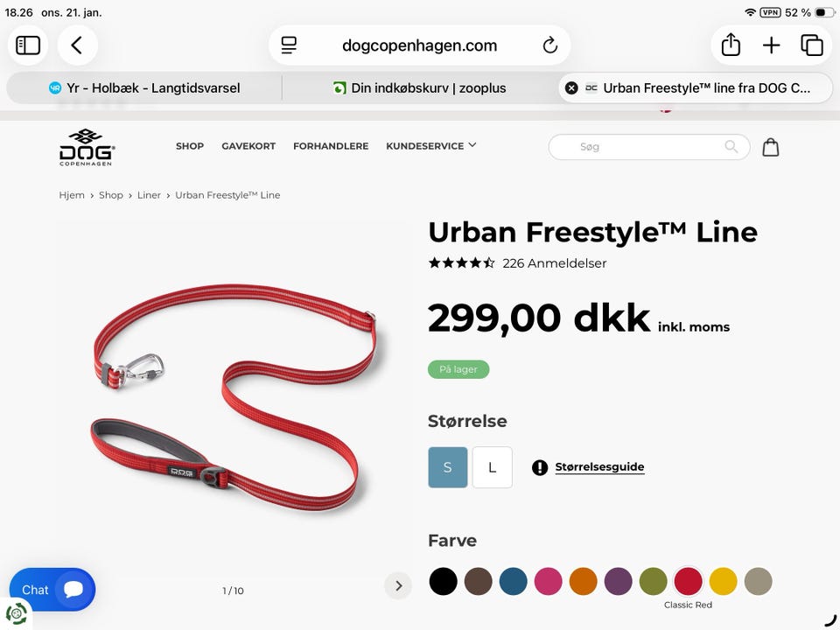Start a conversation with the Chat button
Image resolution: width=840 pixels, height=630 pixels.
click(52, 589)
